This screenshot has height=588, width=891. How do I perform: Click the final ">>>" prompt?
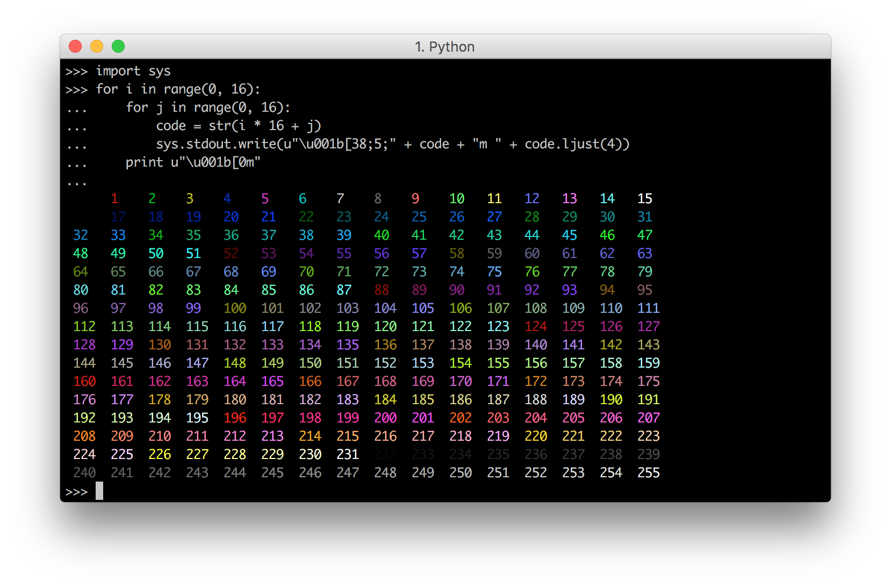76,491
